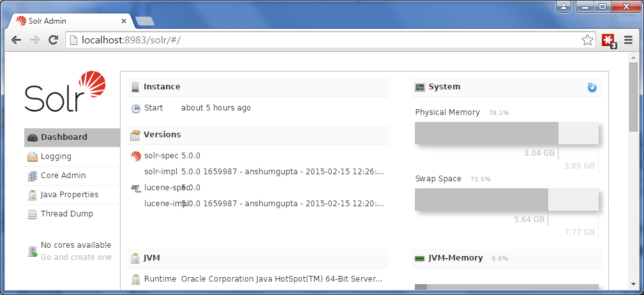Image resolution: width=644 pixels, height=295 pixels.
Task: Click the Java Properties jar icon
Action: click(33, 195)
